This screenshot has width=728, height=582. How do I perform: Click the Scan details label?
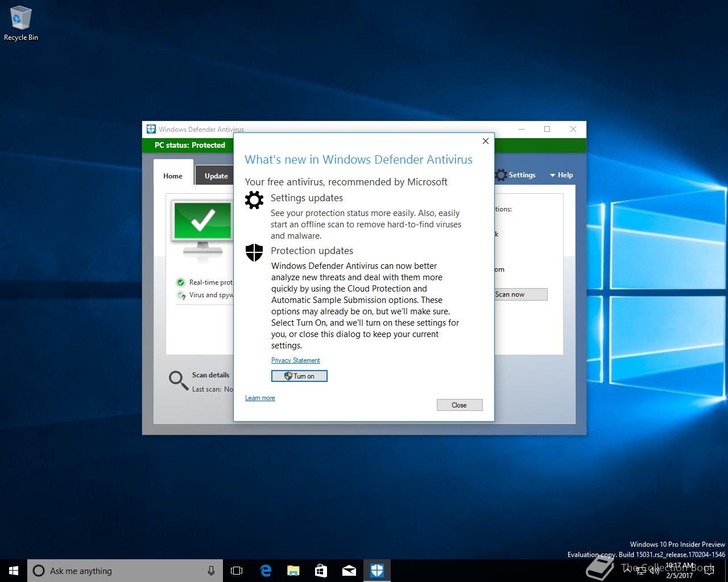[210, 375]
